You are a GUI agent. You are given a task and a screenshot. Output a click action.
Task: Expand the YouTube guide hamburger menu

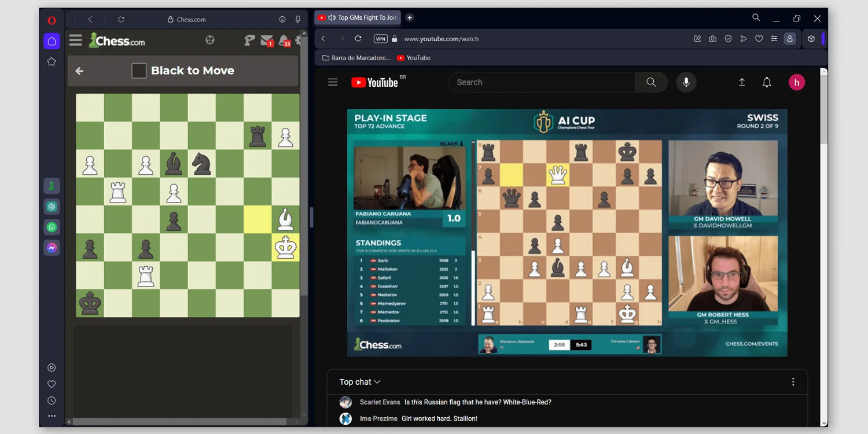333,82
